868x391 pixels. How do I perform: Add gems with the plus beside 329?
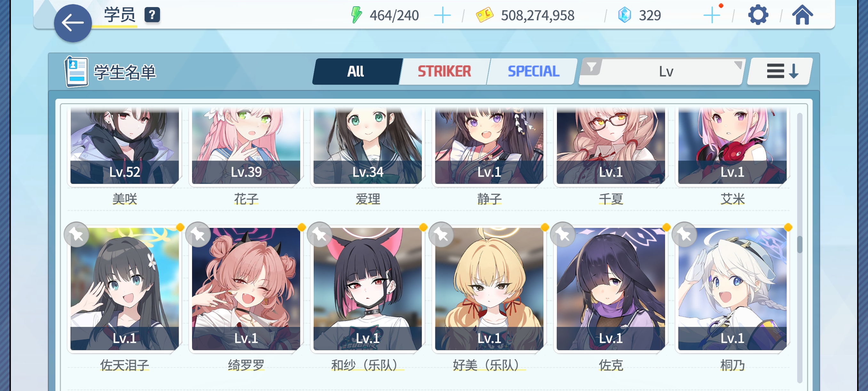(712, 15)
